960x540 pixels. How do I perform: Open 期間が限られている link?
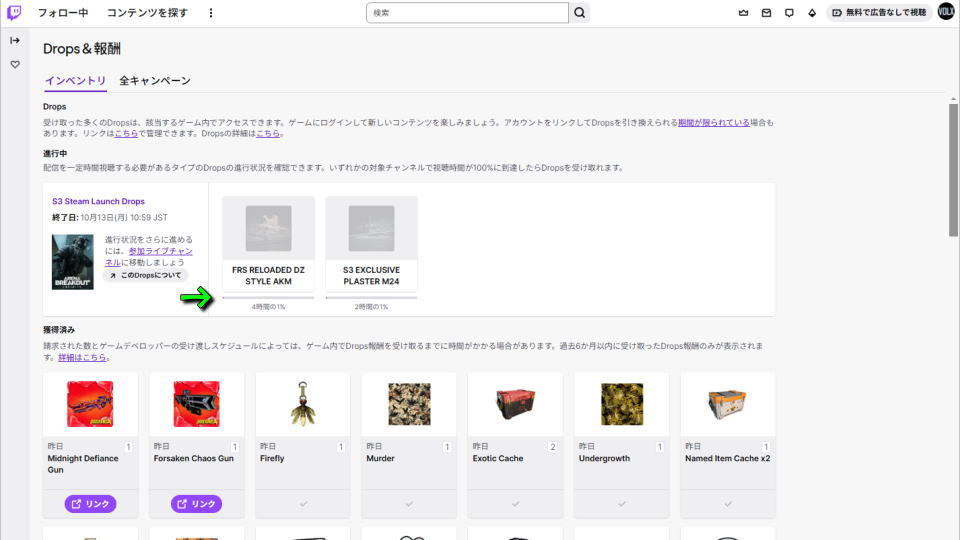tap(714, 122)
